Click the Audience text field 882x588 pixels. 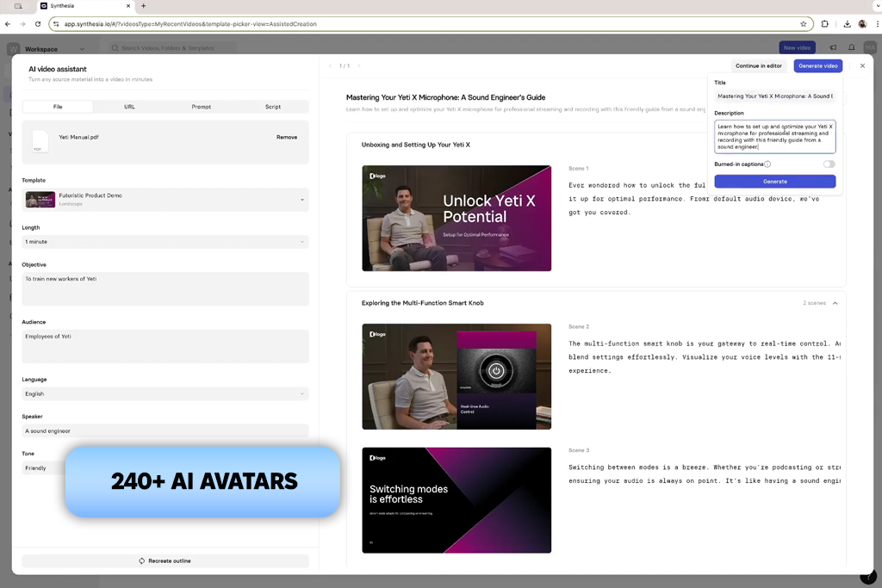click(165, 346)
